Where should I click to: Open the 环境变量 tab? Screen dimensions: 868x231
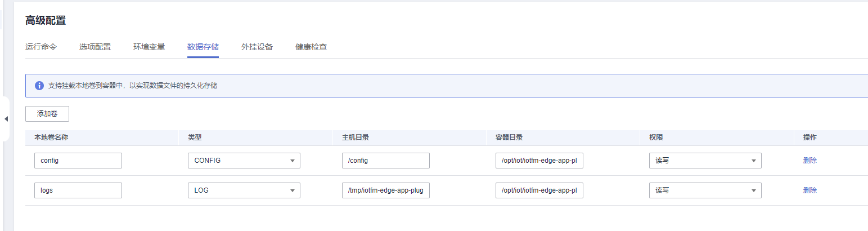149,47
